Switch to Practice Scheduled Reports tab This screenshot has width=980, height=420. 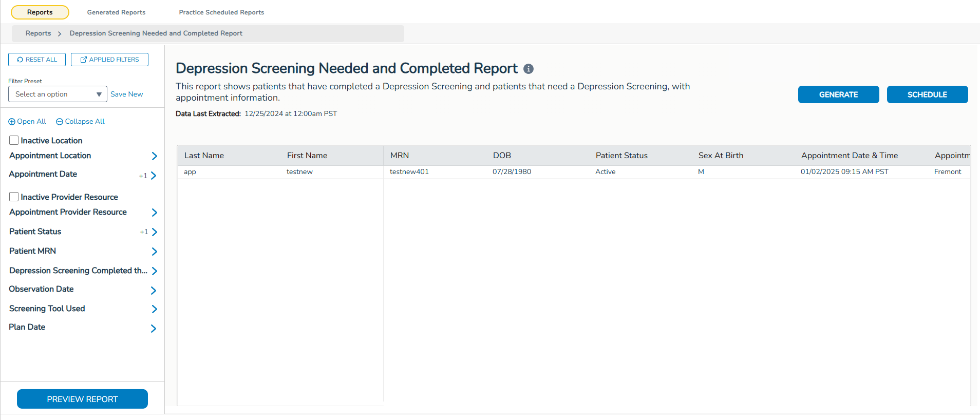click(221, 12)
